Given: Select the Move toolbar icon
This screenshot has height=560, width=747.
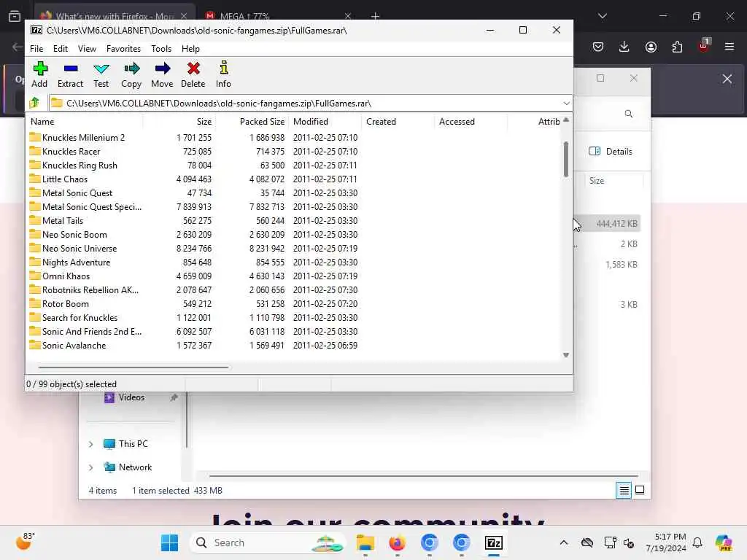Looking at the screenshot, I should 162,75.
